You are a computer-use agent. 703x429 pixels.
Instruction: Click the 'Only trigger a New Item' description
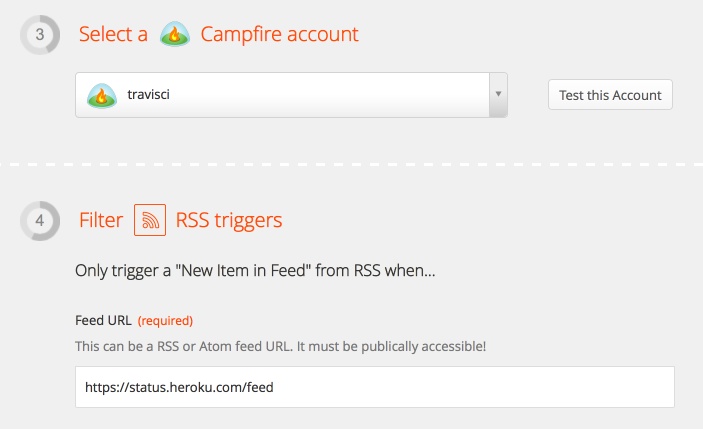tap(255, 271)
